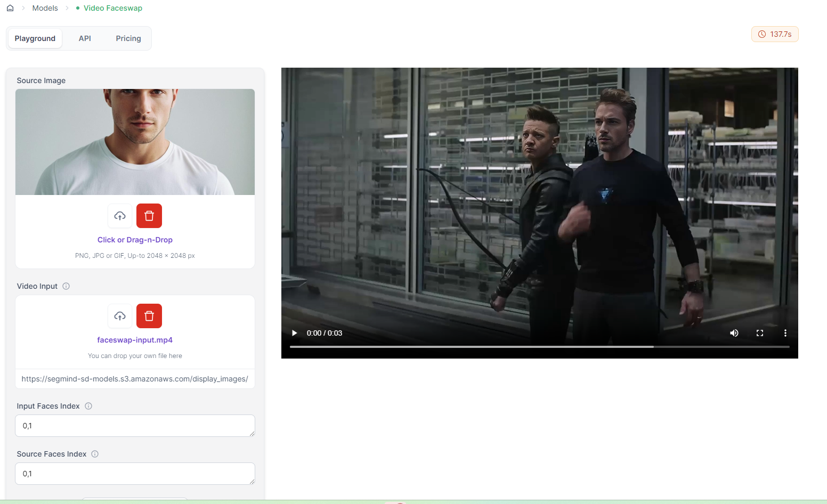
Task: Enter fullscreen on the video player
Action: pyautogui.click(x=760, y=333)
